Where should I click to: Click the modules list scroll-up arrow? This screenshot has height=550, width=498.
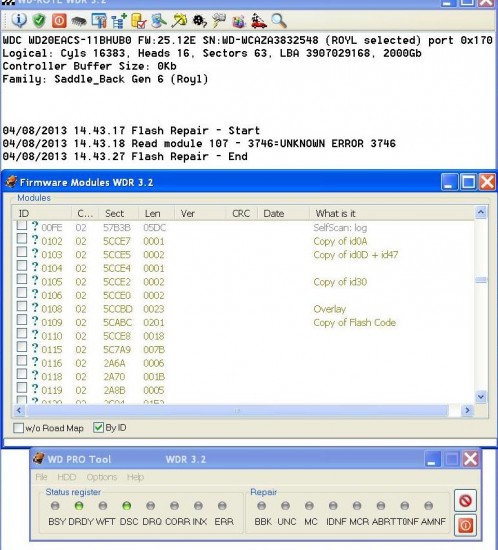tap(480, 212)
